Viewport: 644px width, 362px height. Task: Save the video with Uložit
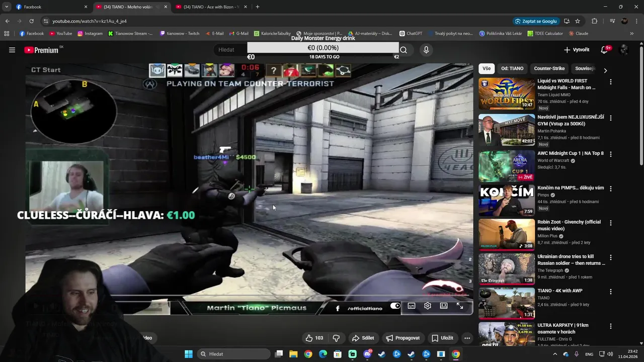click(442, 338)
